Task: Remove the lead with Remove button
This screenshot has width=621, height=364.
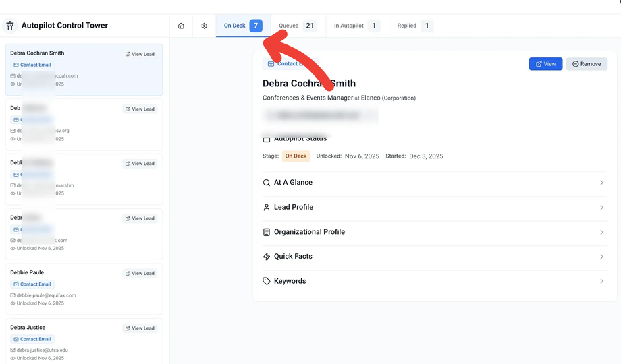Action: coord(587,64)
